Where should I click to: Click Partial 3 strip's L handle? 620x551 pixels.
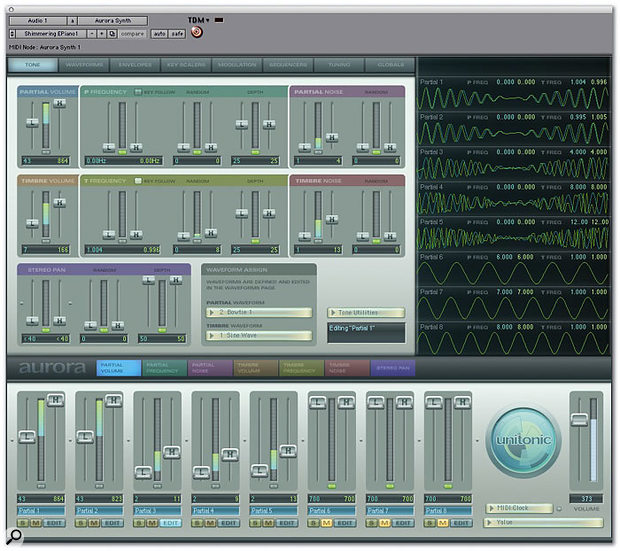(143, 472)
